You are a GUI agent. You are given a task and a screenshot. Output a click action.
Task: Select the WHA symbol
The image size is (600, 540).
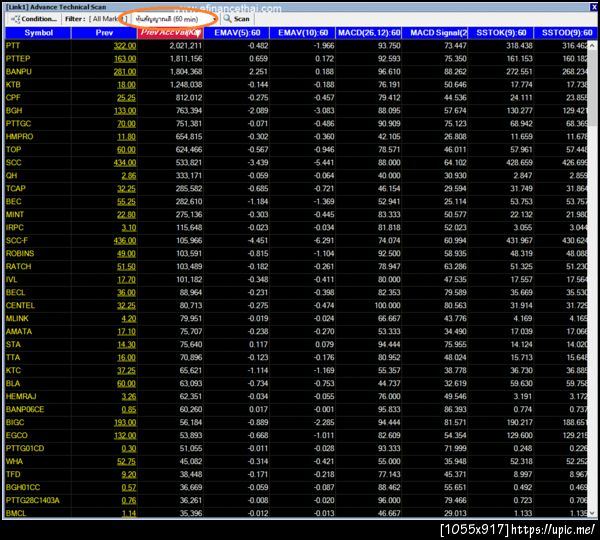click(x=14, y=462)
